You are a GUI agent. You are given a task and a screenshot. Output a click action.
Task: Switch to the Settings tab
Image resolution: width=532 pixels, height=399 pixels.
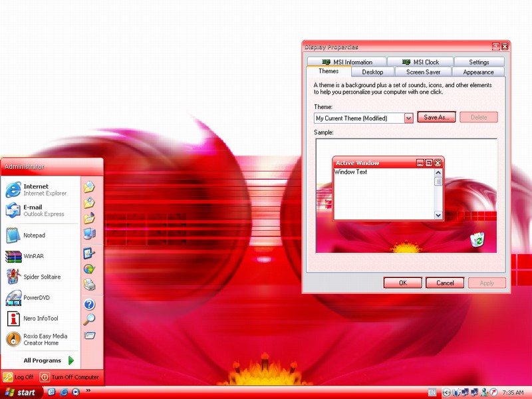479,62
